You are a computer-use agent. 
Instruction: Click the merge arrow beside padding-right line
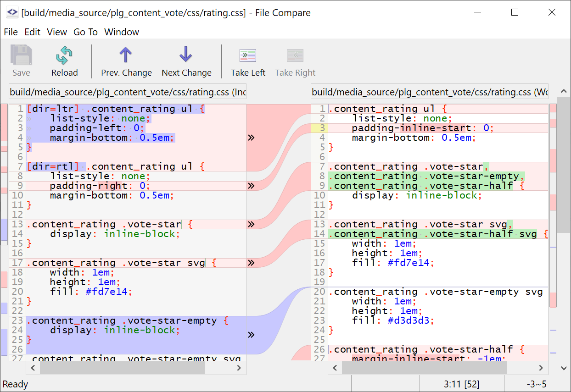click(x=251, y=186)
